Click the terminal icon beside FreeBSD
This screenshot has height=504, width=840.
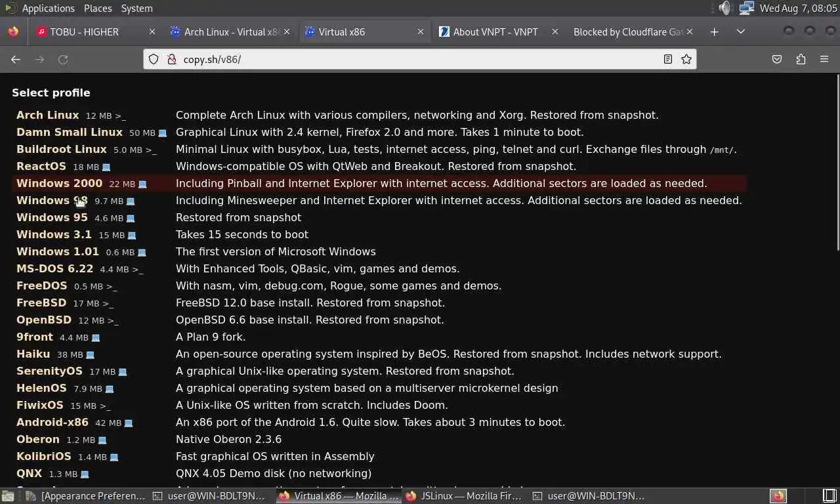click(108, 304)
